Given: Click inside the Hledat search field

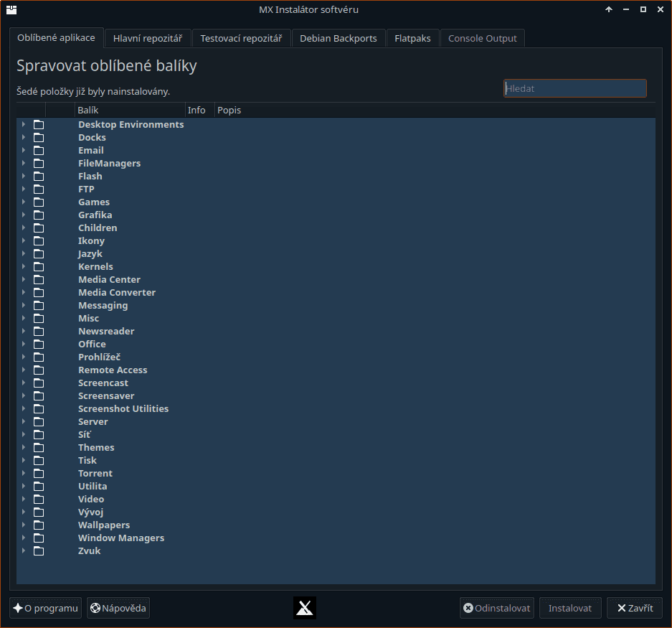Looking at the screenshot, I should pyautogui.click(x=574, y=88).
